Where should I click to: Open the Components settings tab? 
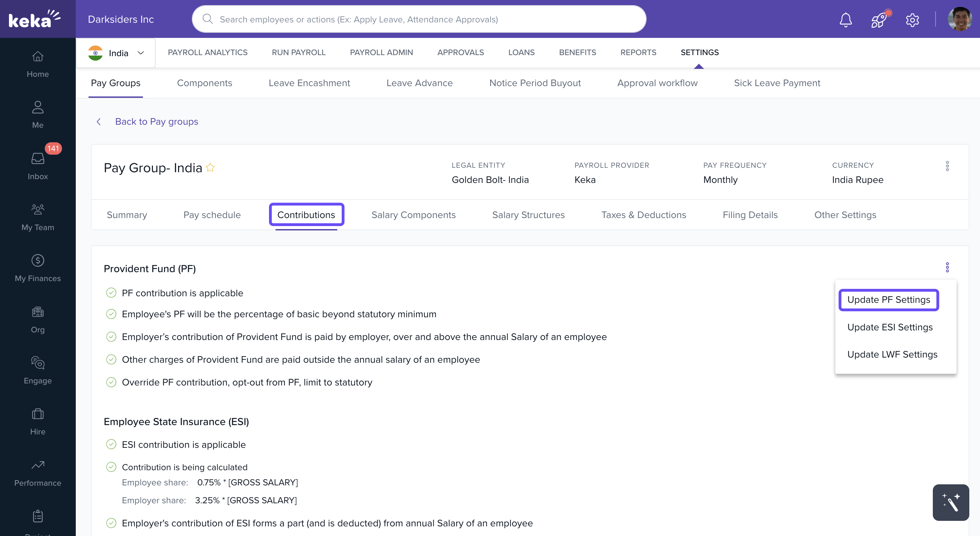tap(204, 83)
